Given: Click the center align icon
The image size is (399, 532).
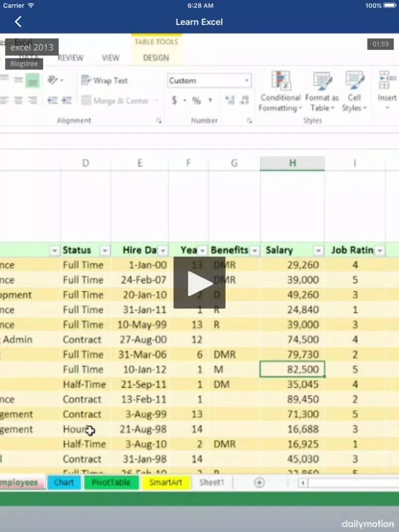Looking at the screenshot, I should pyautogui.click(x=18, y=101).
